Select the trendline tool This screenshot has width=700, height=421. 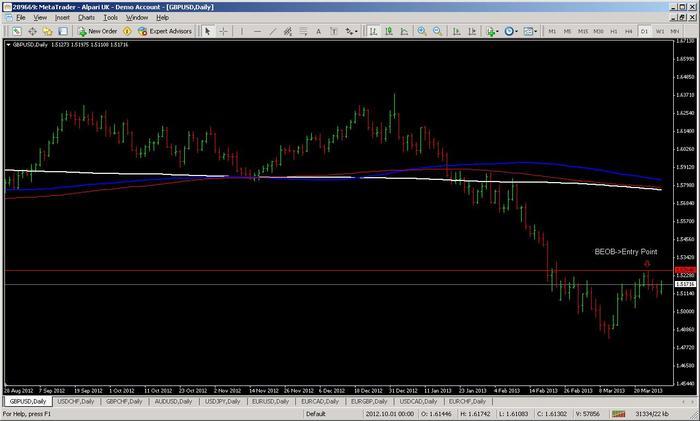[272, 31]
